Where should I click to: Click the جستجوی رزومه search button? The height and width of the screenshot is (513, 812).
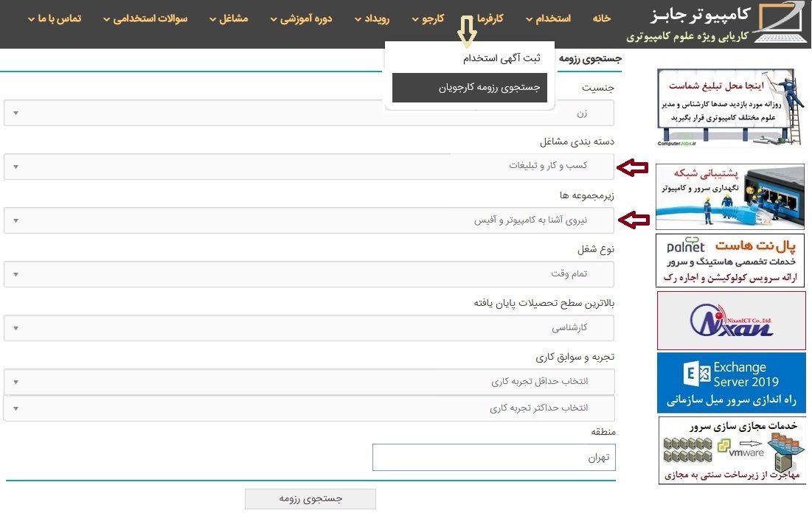pyautogui.click(x=310, y=499)
